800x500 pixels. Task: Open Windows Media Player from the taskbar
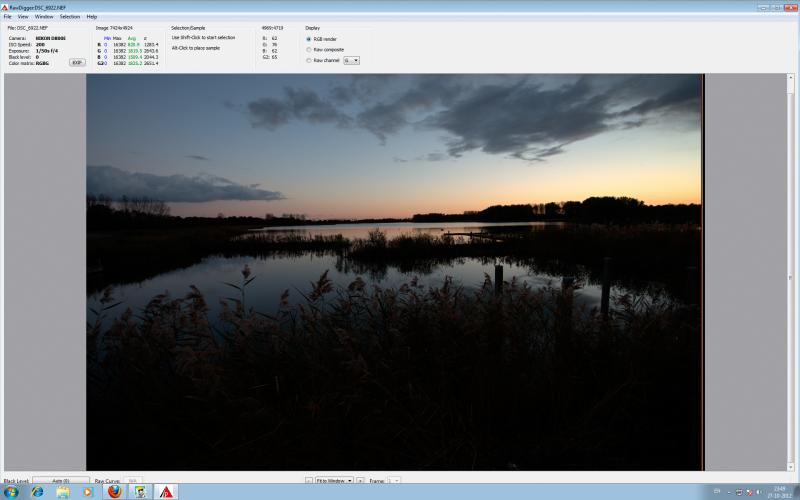(x=88, y=492)
